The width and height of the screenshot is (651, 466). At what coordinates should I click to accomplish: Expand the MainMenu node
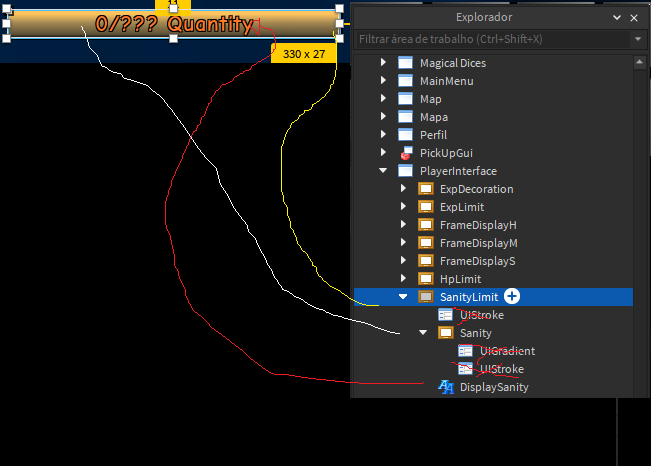[383, 81]
